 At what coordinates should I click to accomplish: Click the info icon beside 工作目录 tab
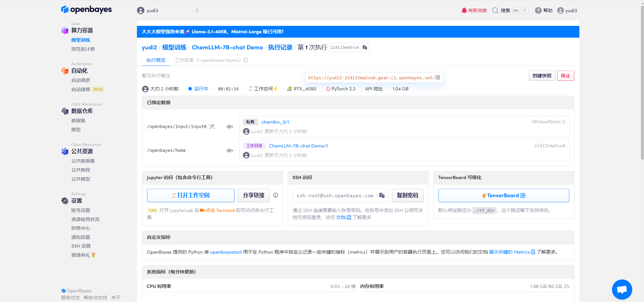246,60
